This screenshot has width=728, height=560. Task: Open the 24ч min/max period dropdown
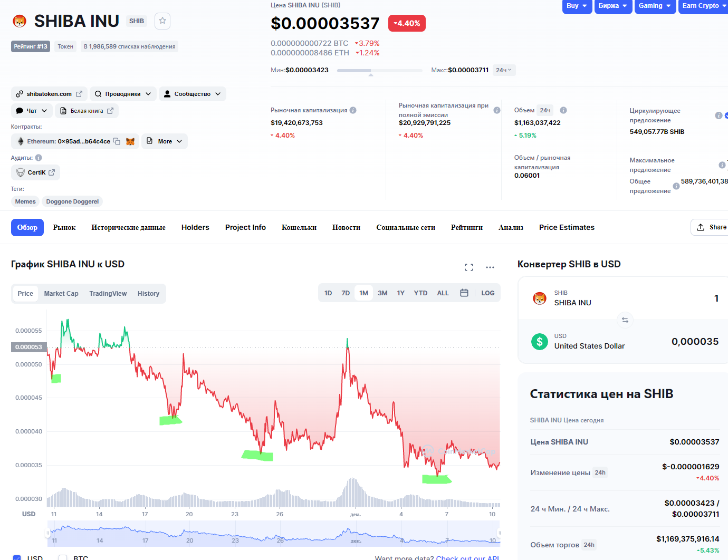(x=504, y=70)
